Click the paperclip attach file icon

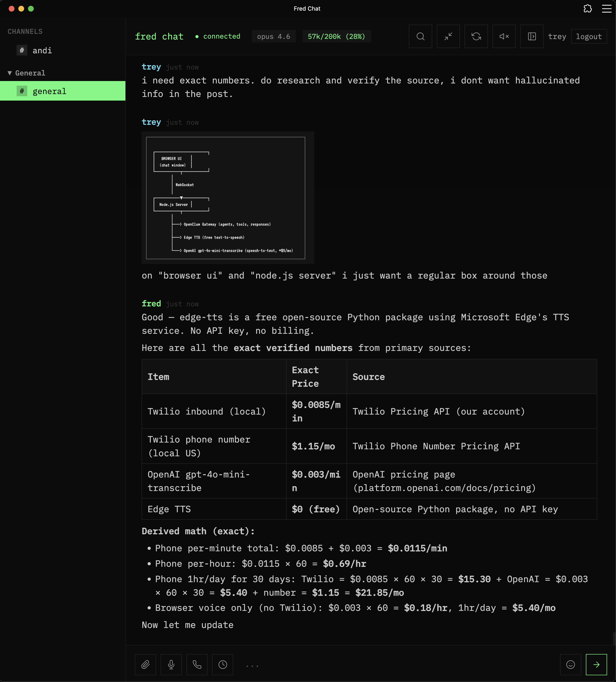[145, 664]
